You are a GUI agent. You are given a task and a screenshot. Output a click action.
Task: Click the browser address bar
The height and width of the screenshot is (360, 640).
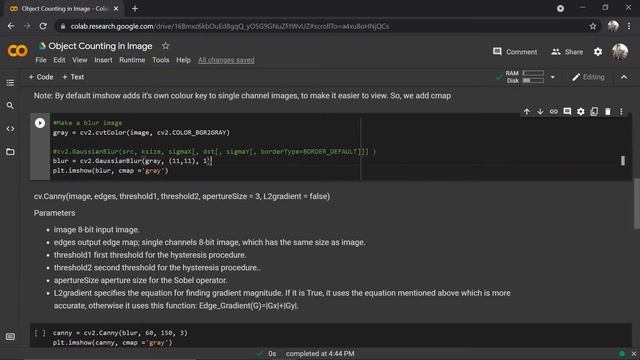(x=322, y=26)
